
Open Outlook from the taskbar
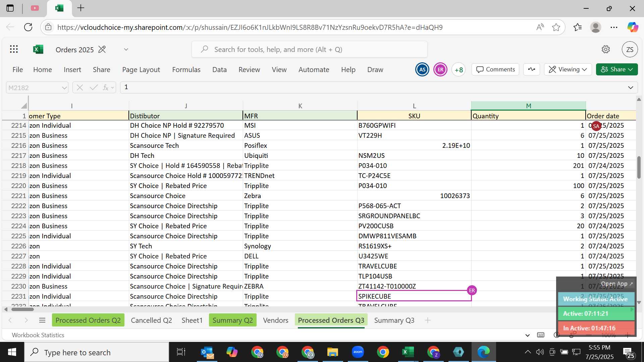(x=207, y=352)
